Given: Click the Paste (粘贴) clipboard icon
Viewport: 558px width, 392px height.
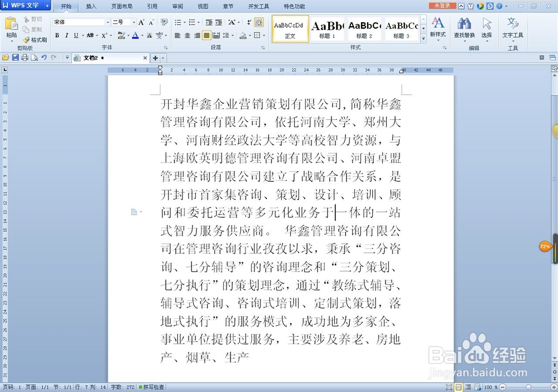Looking at the screenshot, I should [11, 23].
